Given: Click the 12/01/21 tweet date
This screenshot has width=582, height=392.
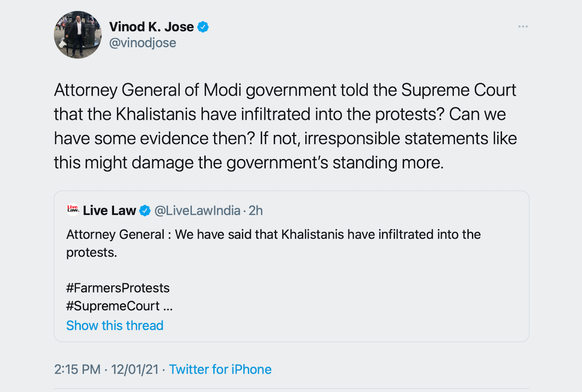Looking at the screenshot, I should coord(135,370).
